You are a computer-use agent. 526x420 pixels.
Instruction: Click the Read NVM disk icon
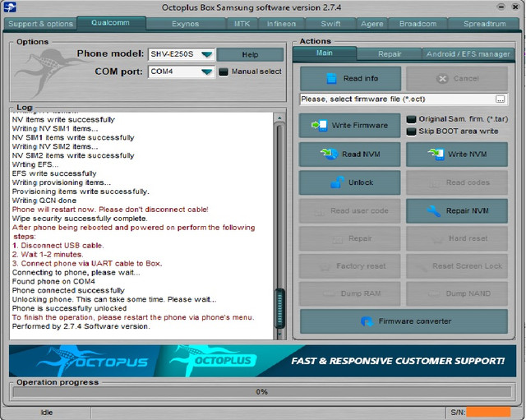point(329,154)
